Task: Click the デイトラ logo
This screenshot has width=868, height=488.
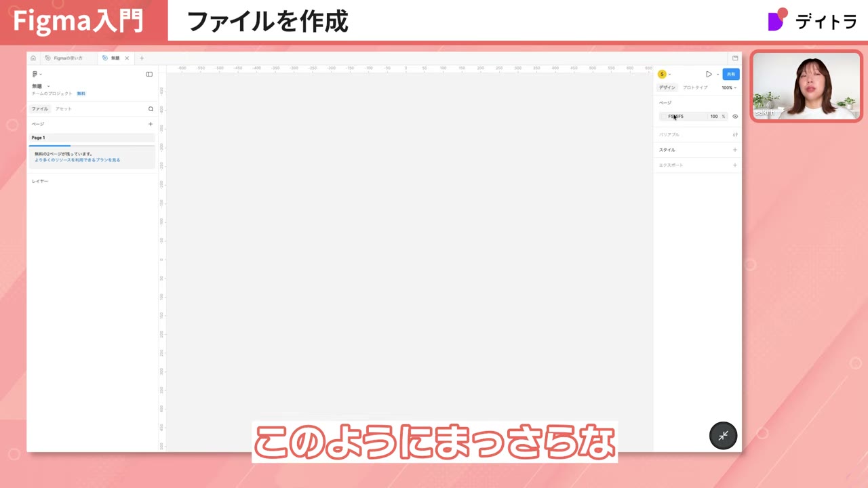Action: tap(812, 20)
